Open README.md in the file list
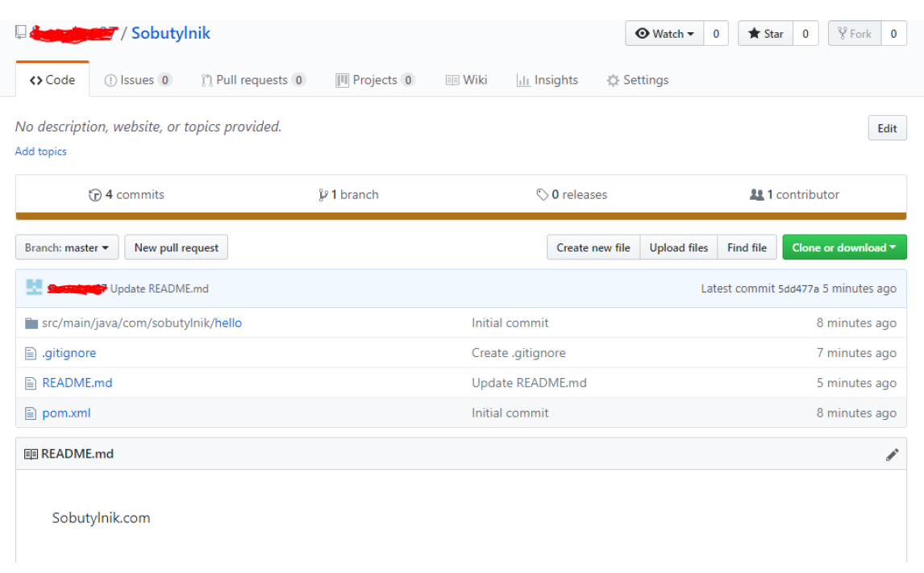The width and height of the screenshot is (924, 573). 77,383
